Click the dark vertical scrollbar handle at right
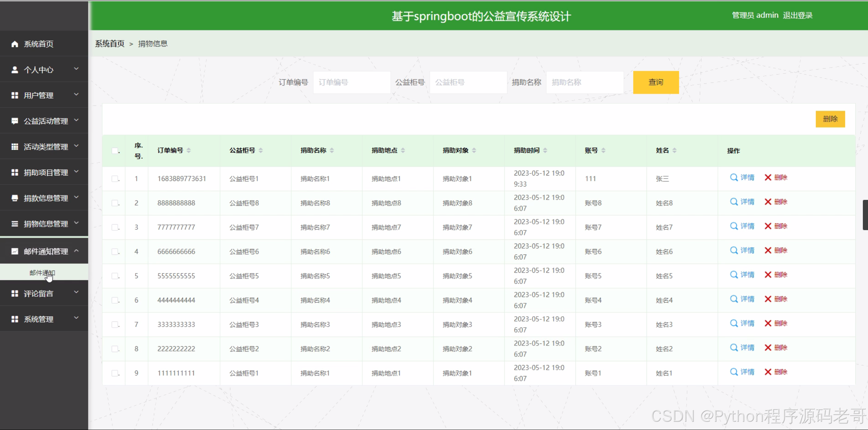The image size is (868, 430). click(865, 215)
